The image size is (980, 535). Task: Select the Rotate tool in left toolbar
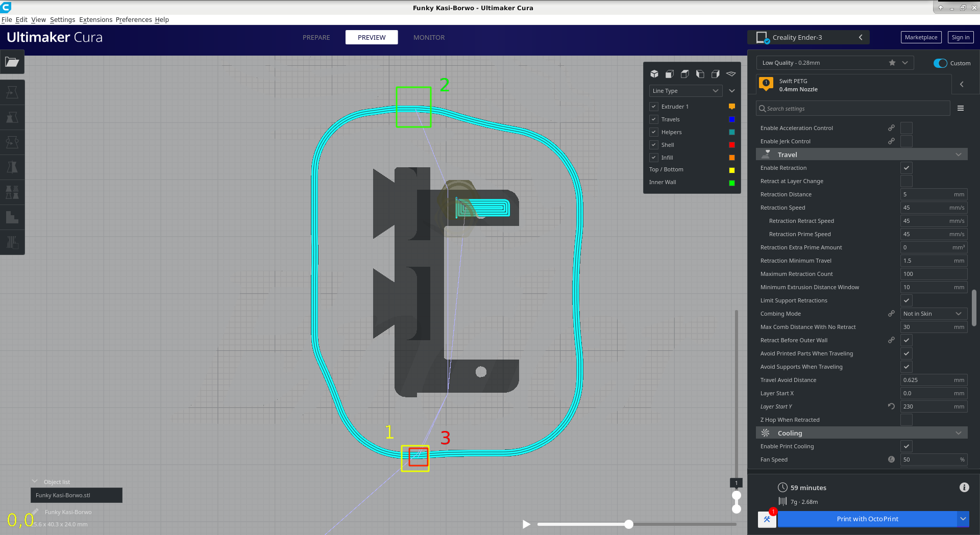[x=12, y=142]
